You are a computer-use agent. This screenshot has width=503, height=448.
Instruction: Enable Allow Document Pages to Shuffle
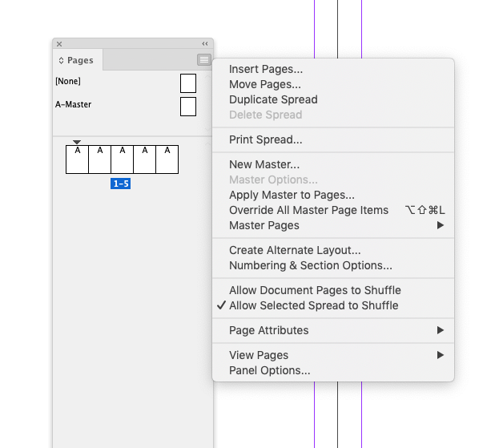[x=315, y=290]
